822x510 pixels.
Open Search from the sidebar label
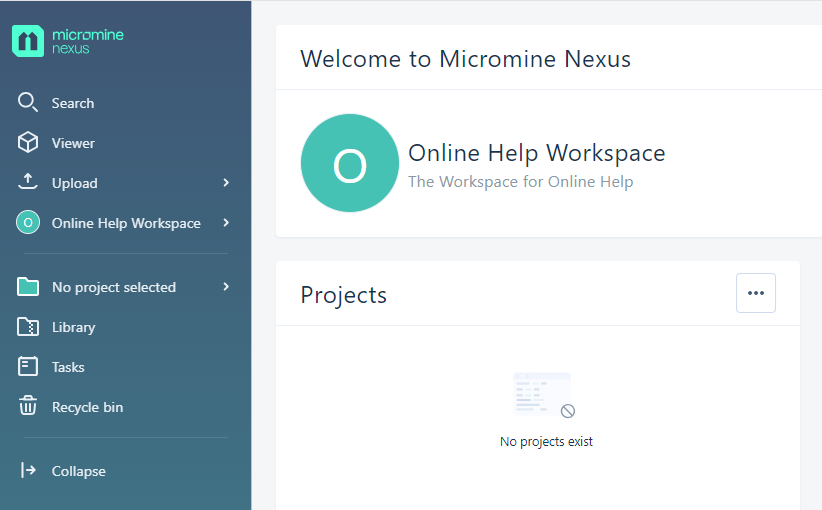tap(73, 103)
